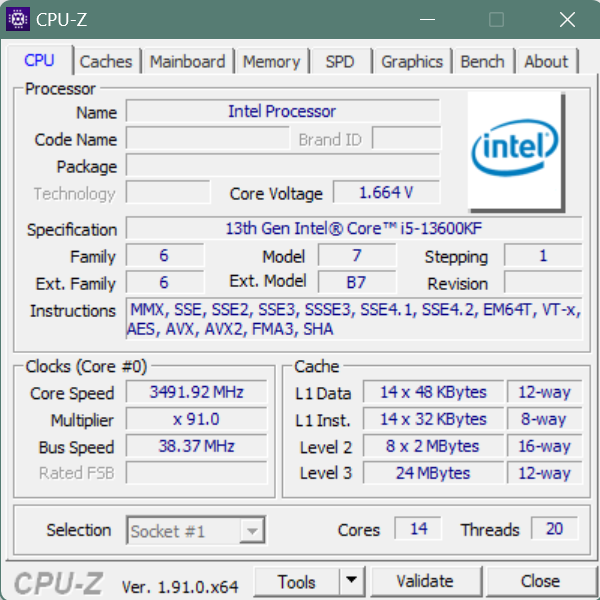Viewport: 600px width, 600px height.
Task: Click the Family value field
Action: coord(165,255)
